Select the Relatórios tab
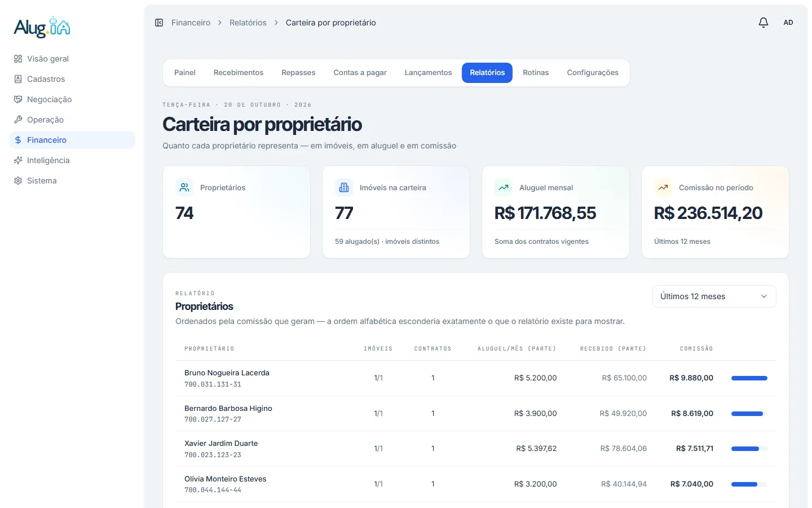The image size is (812, 508). (487, 73)
